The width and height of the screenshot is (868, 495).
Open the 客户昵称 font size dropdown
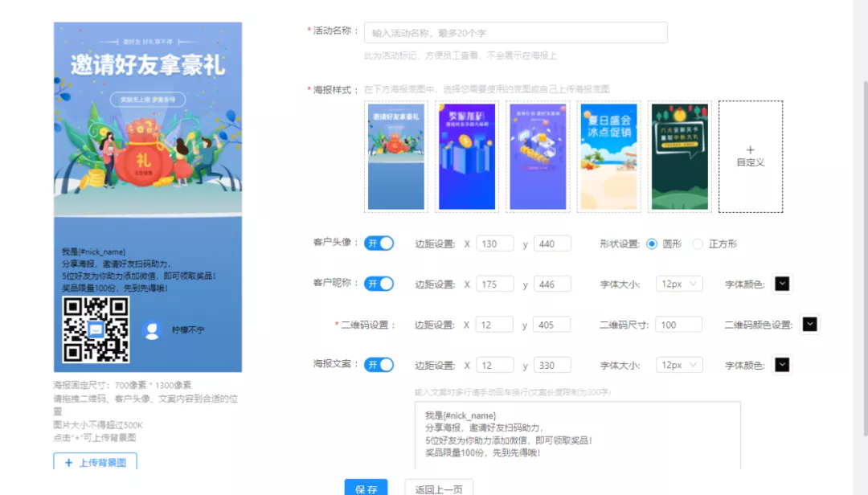[679, 284]
